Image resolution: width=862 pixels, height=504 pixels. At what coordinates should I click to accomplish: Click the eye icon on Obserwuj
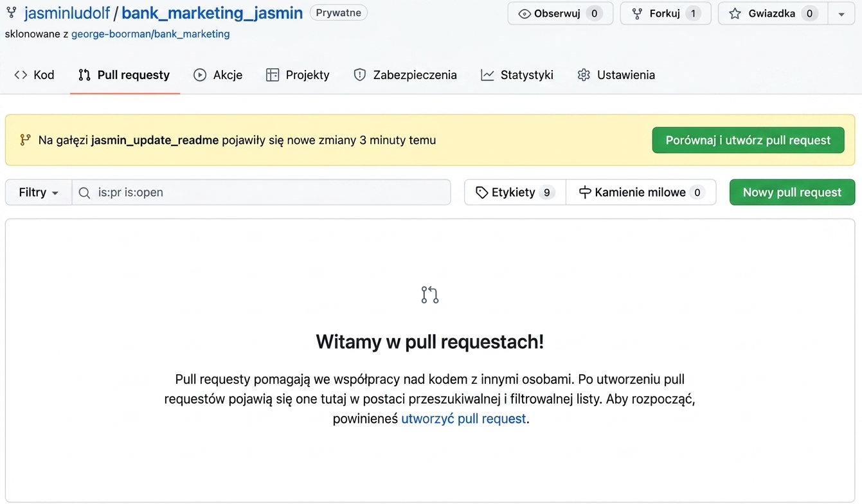[525, 14]
